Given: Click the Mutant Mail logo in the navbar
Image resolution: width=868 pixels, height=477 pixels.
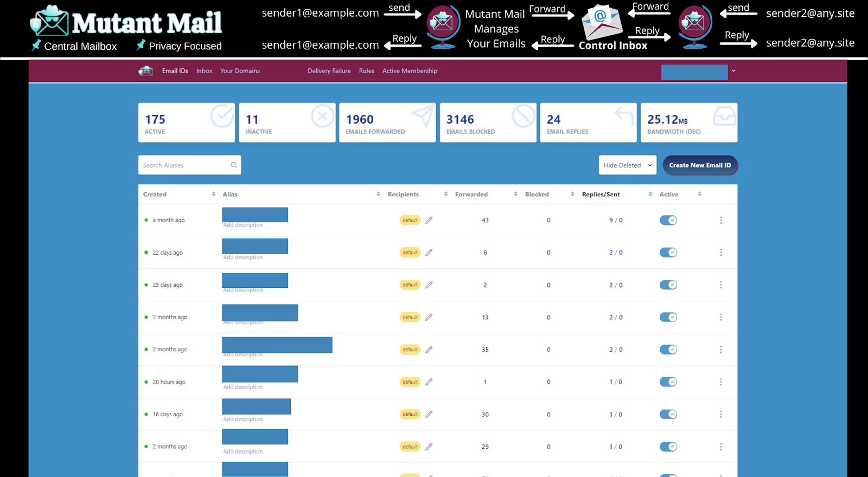Looking at the screenshot, I should click(x=145, y=71).
